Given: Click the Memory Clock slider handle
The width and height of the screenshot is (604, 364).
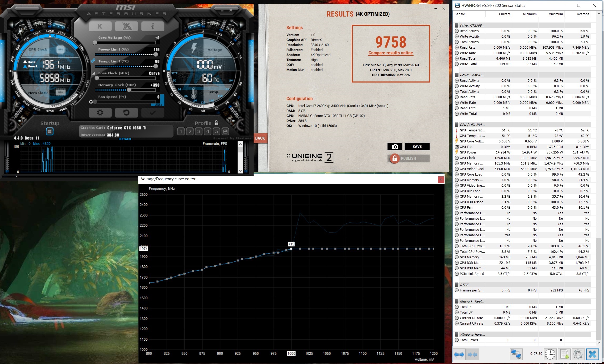Looking at the screenshot, I should pyautogui.click(x=129, y=90).
